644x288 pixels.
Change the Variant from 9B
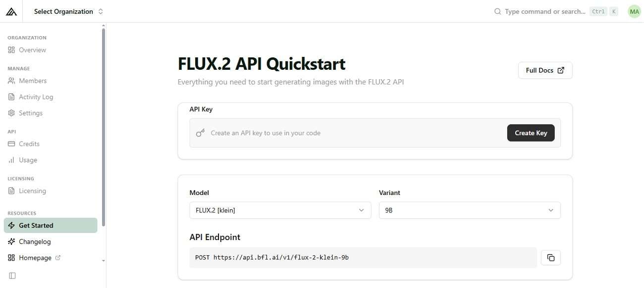pyautogui.click(x=469, y=210)
